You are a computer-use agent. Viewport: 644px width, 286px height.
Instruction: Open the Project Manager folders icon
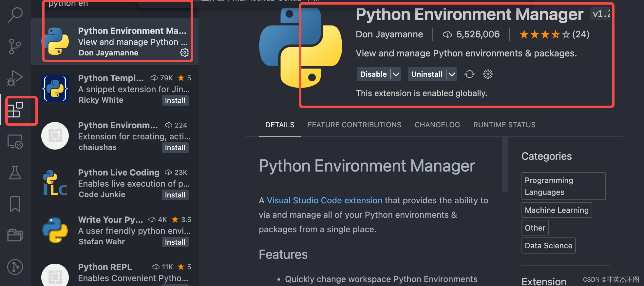pyautogui.click(x=15, y=235)
